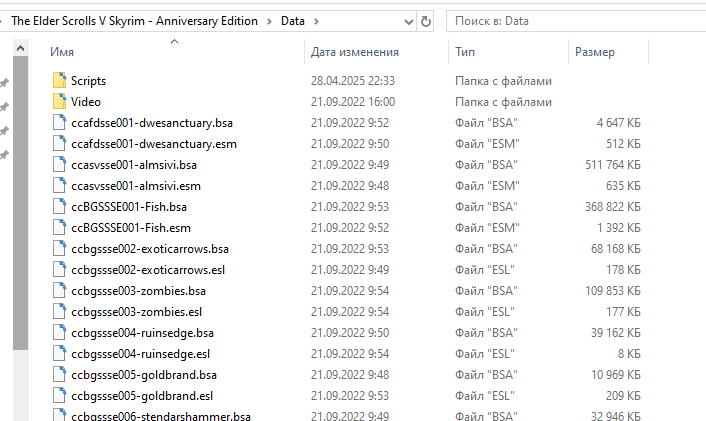Click the size value 10 969 КБ
Screen dimensions: 706x421
pos(615,375)
